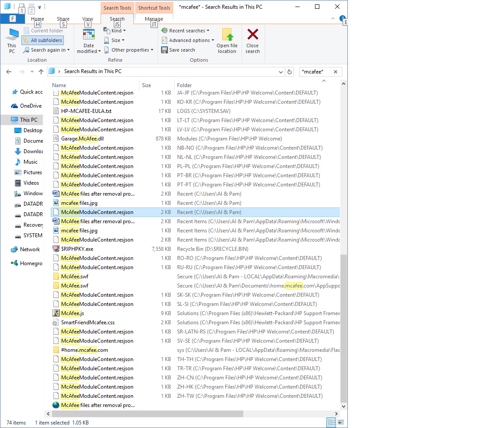This screenshot has width=504, height=428.
Task: Expand the address bar history dropdown
Action: coord(280,72)
